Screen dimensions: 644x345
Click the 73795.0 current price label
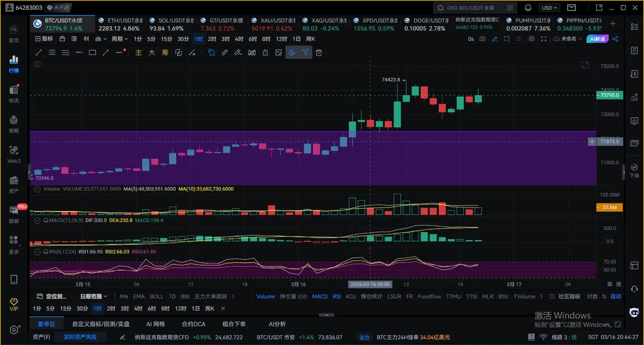(x=609, y=95)
